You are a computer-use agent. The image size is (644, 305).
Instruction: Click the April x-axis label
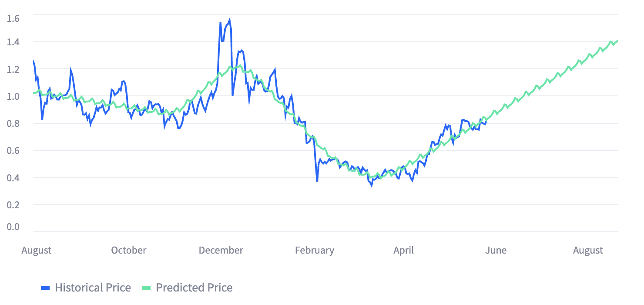(x=403, y=250)
